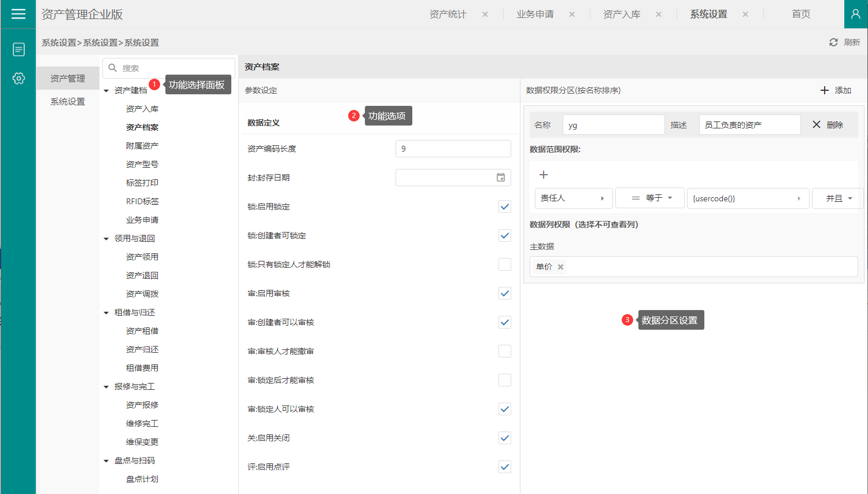
Task: Open the user profile icon
Action: click(856, 14)
